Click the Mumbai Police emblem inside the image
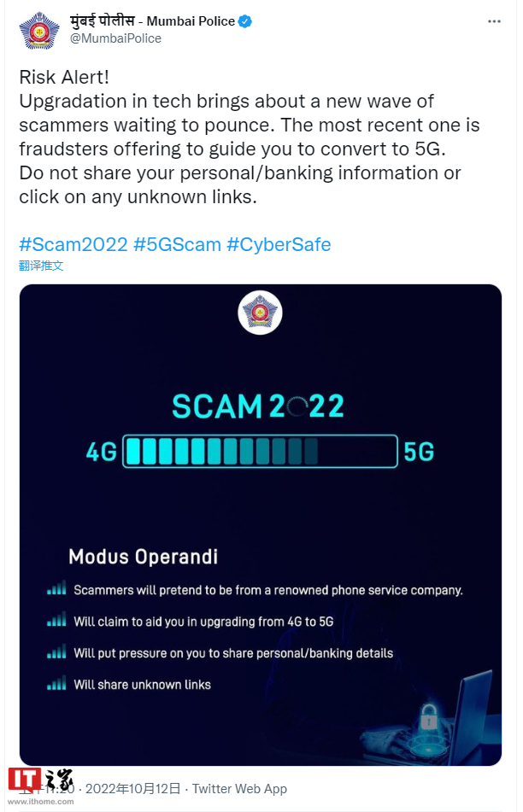This screenshot has width=523, height=812. (260, 313)
